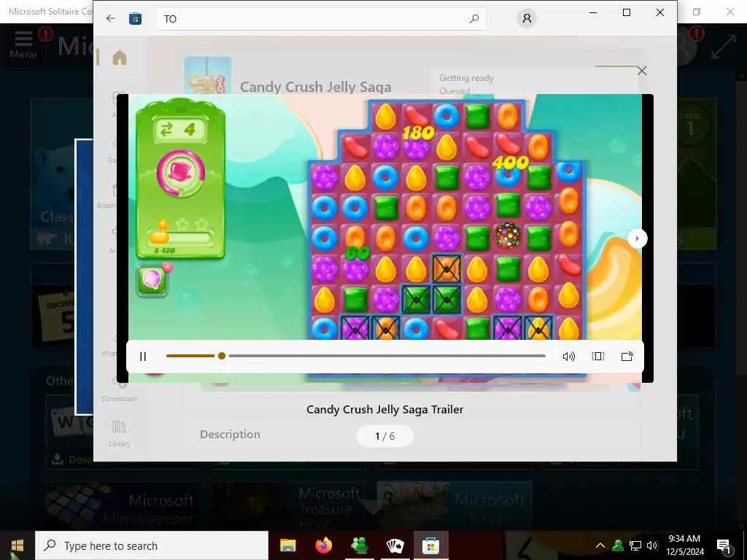
Task: Open the Store Home tab
Action: click(x=120, y=58)
